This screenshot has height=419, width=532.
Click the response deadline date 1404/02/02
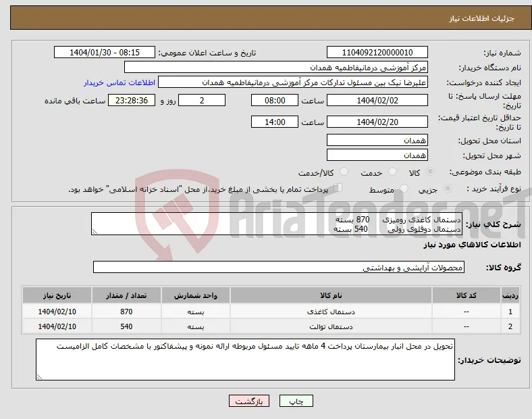coord(377,100)
